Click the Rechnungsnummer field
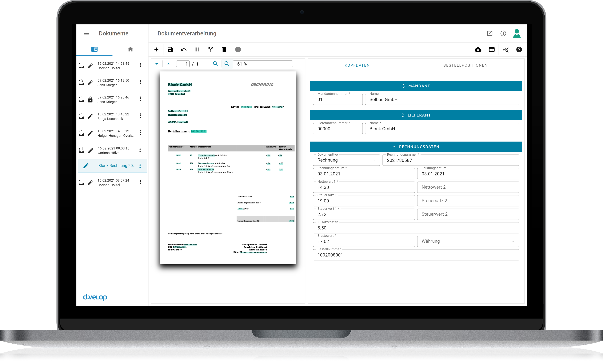Viewport: 603px width, 364px height. pyautogui.click(x=451, y=160)
